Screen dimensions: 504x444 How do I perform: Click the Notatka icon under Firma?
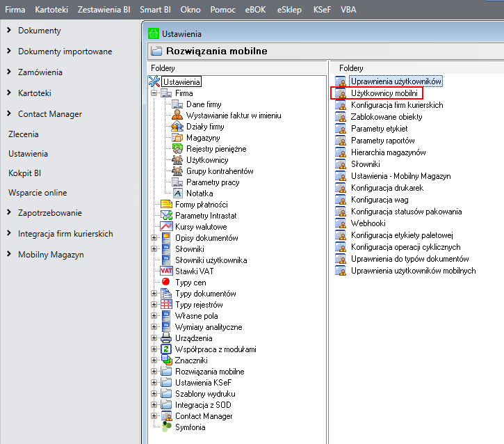pos(177,193)
